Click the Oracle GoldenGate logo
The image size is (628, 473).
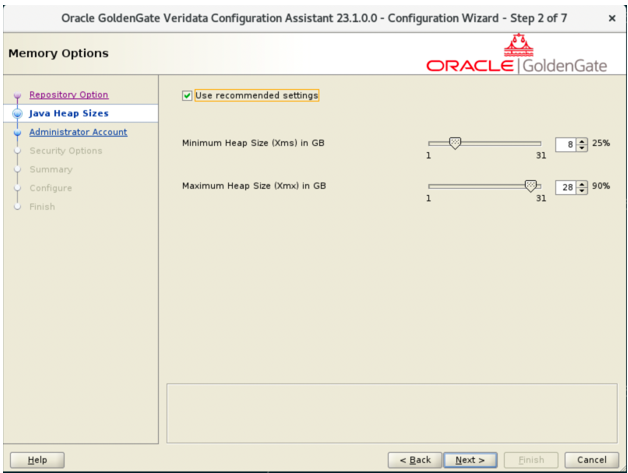[x=517, y=54]
